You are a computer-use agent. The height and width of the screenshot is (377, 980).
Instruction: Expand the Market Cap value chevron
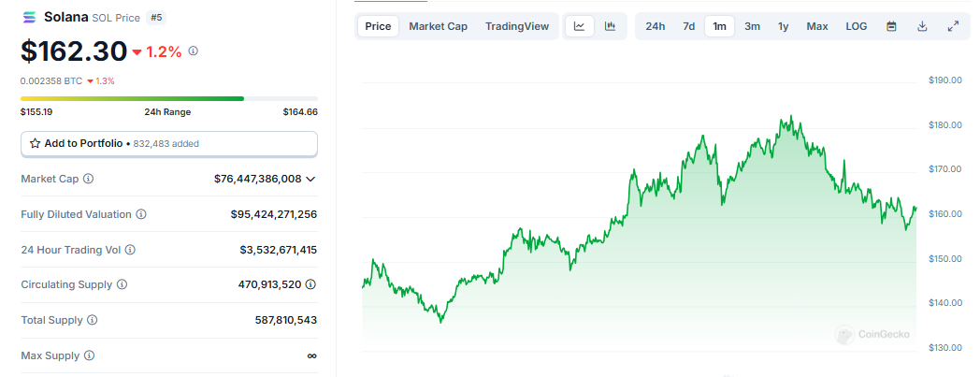tap(310, 179)
